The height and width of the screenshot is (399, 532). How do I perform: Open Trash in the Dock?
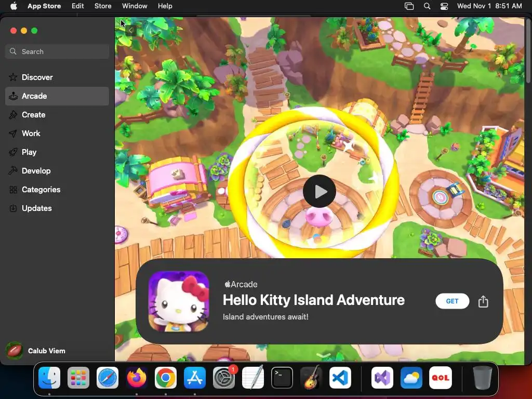[483, 378]
